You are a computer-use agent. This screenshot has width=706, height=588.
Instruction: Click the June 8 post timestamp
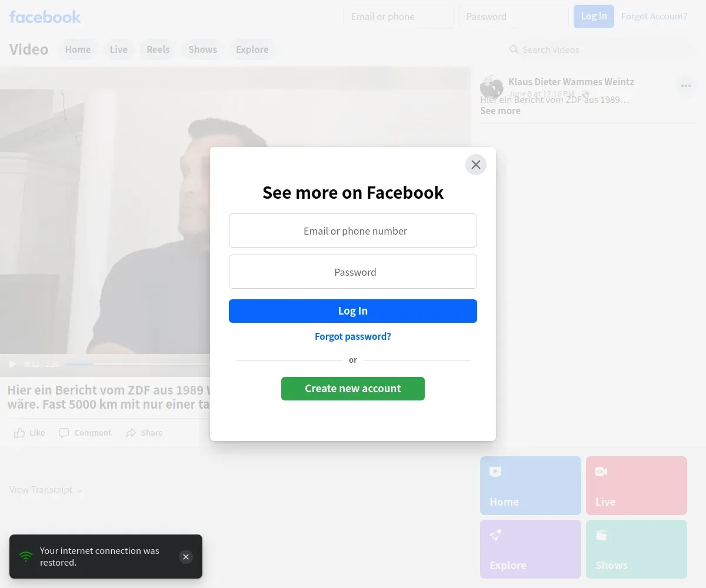click(x=541, y=94)
